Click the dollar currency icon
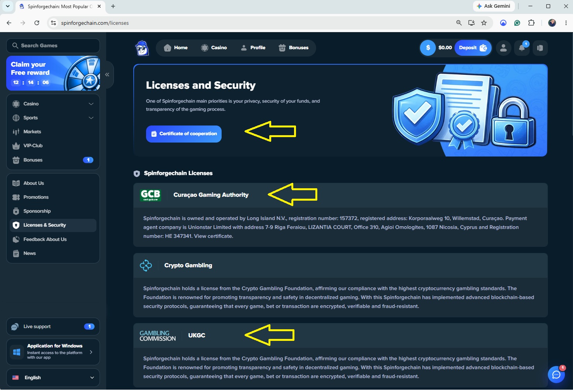Image resolution: width=573 pixels, height=392 pixels. pyautogui.click(x=428, y=48)
